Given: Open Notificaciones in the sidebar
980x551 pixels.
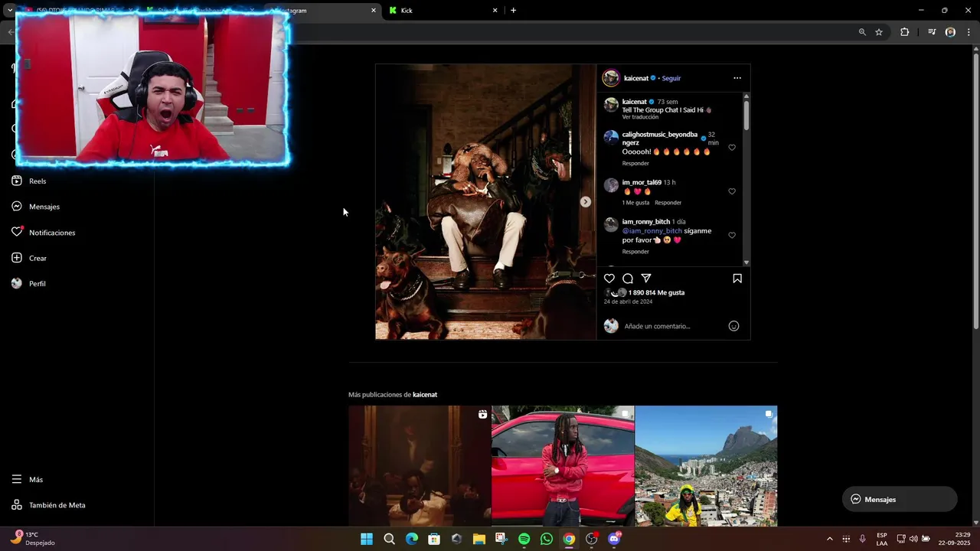Looking at the screenshot, I should 43,233.
